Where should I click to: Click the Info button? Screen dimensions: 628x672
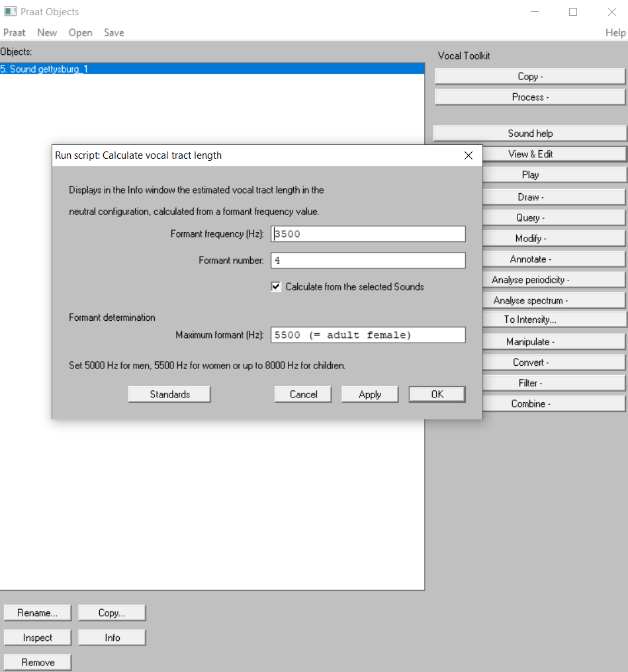(x=112, y=638)
